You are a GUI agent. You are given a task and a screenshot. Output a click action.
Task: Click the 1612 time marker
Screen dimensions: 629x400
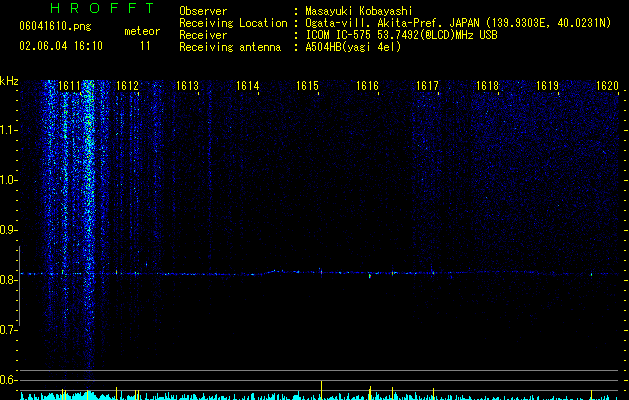coord(127,86)
